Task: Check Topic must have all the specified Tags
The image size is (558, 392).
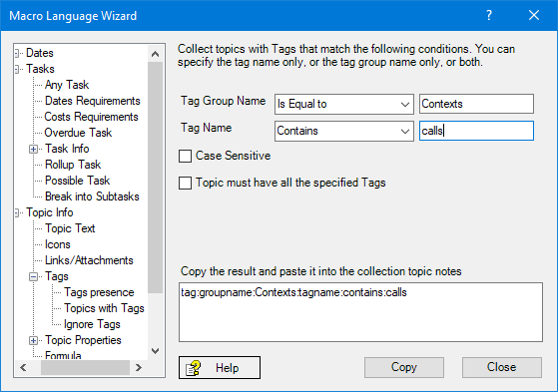Action: pyautogui.click(x=185, y=183)
